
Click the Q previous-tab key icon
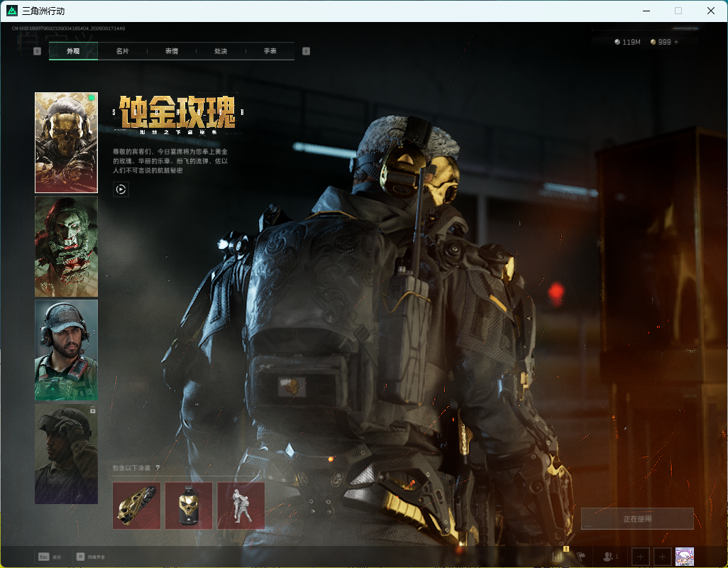point(37,51)
